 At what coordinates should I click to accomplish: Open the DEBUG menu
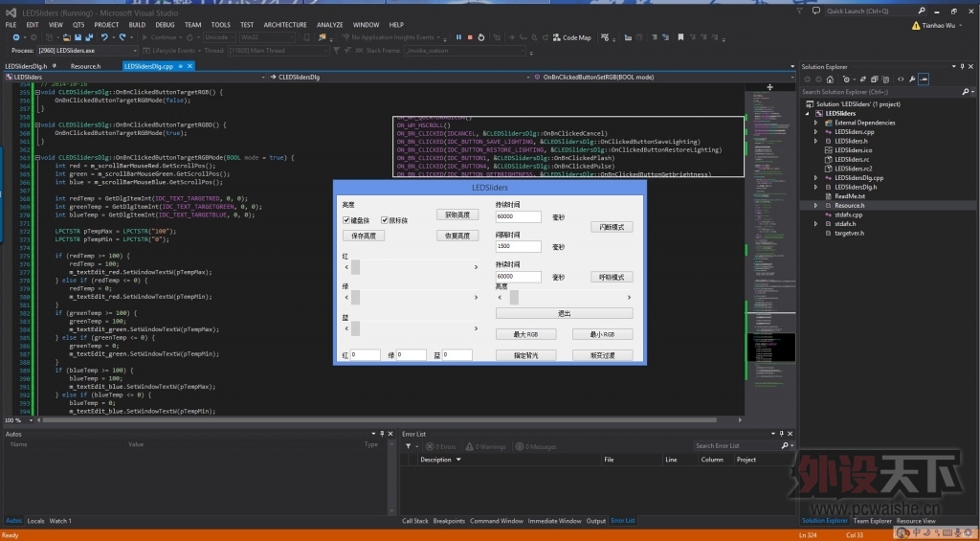click(x=165, y=25)
